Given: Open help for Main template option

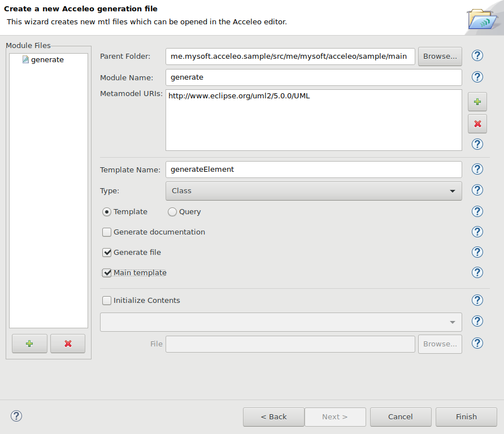Looking at the screenshot, I should coord(477,272).
